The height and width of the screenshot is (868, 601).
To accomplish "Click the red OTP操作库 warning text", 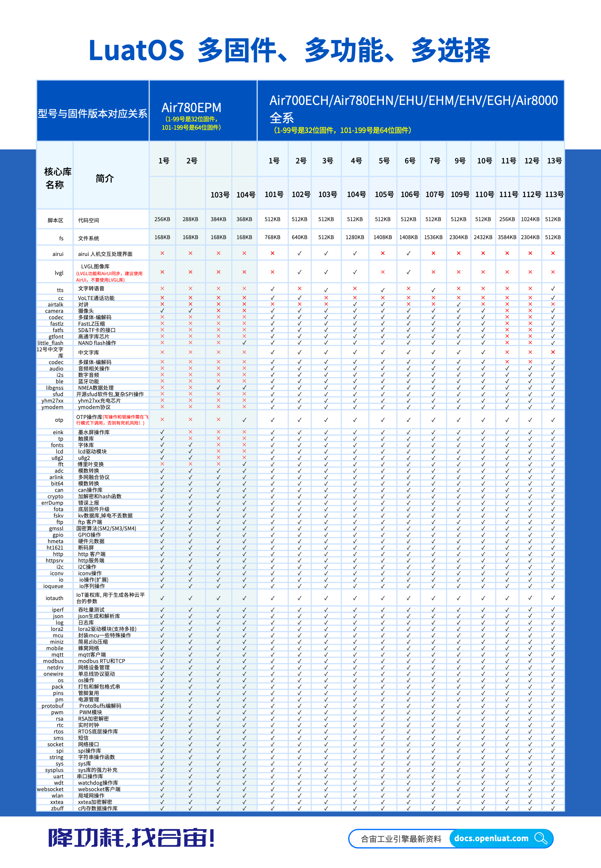I will (112, 420).
